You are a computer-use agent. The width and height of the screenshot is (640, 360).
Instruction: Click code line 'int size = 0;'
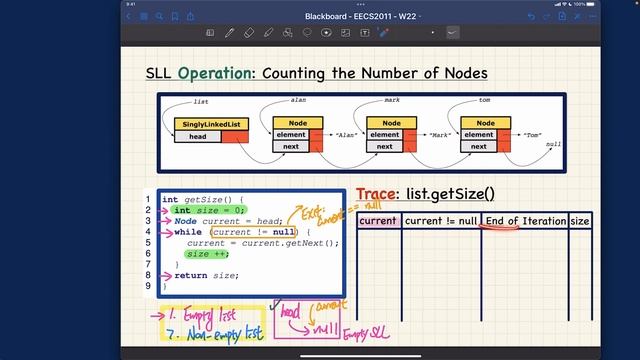click(x=209, y=210)
